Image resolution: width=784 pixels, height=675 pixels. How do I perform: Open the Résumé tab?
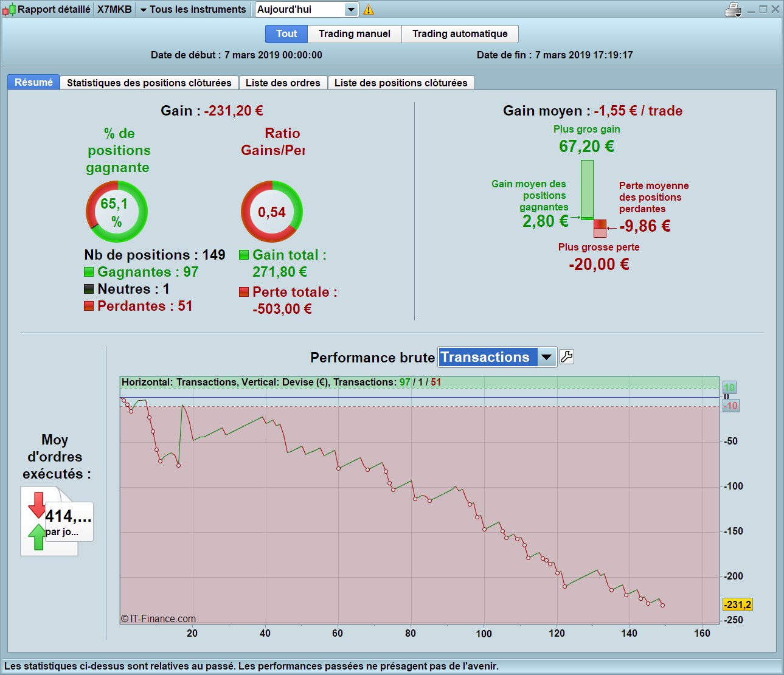coord(33,83)
